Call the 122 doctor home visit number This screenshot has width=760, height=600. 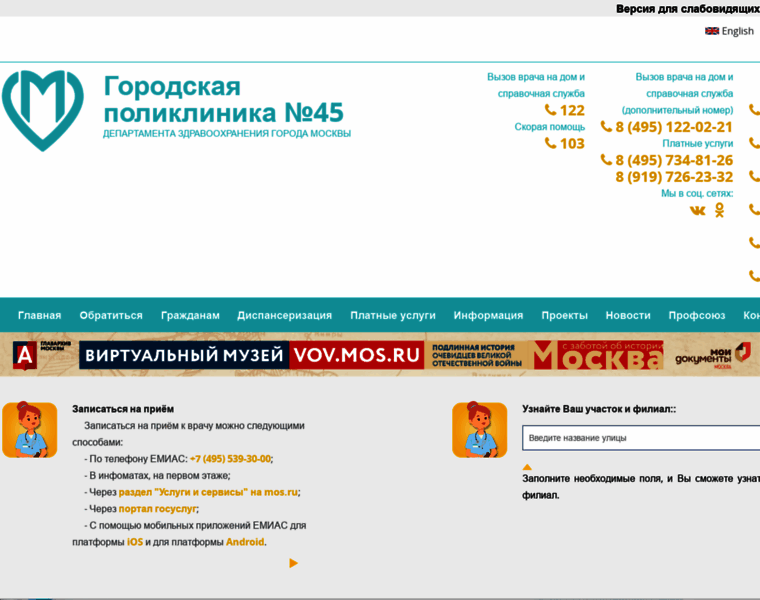pyautogui.click(x=572, y=110)
